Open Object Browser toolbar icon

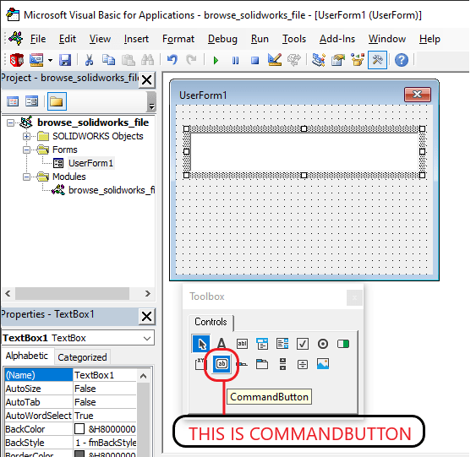point(358,60)
